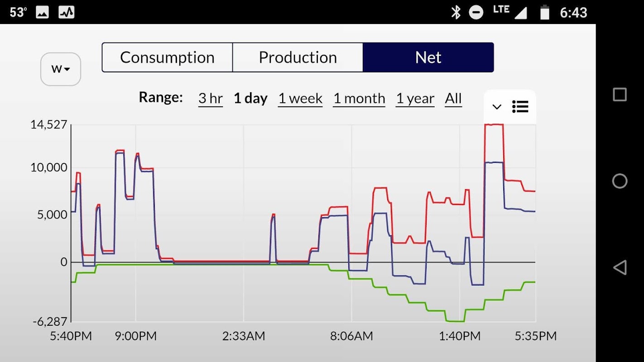Tap the activity monitor notification icon
The image size is (644, 362).
67,12
